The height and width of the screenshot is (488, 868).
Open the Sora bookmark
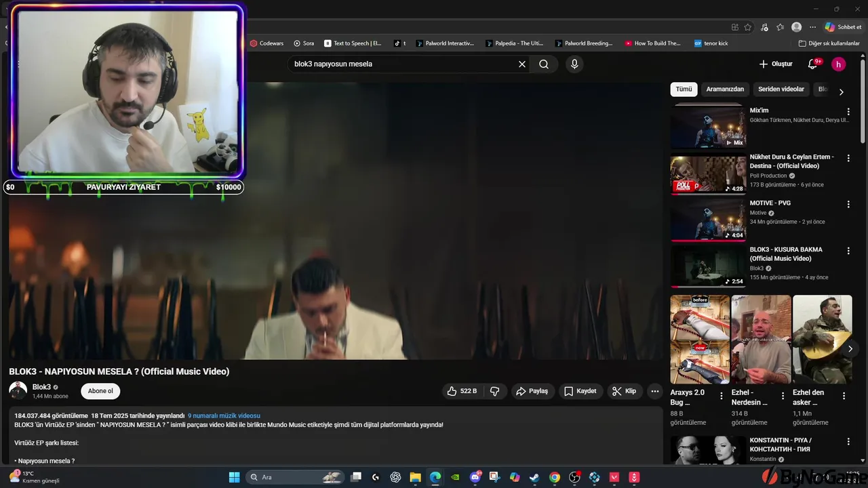304,43
